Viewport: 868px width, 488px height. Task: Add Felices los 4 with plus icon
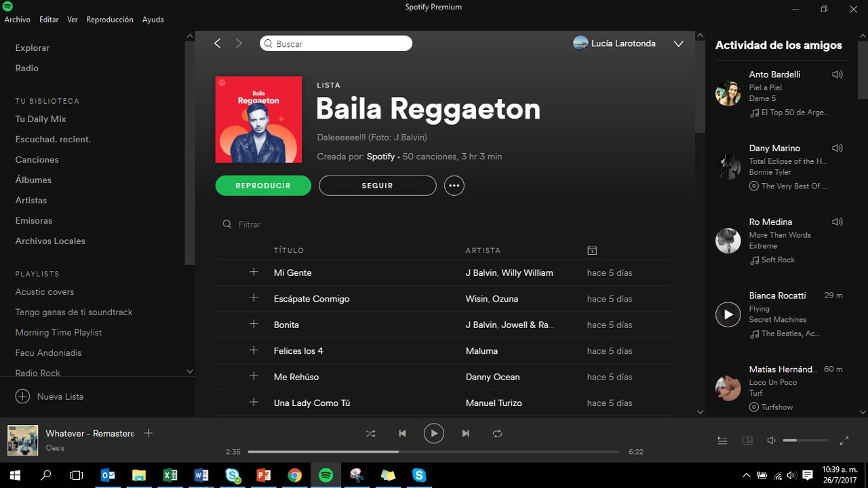coord(254,350)
